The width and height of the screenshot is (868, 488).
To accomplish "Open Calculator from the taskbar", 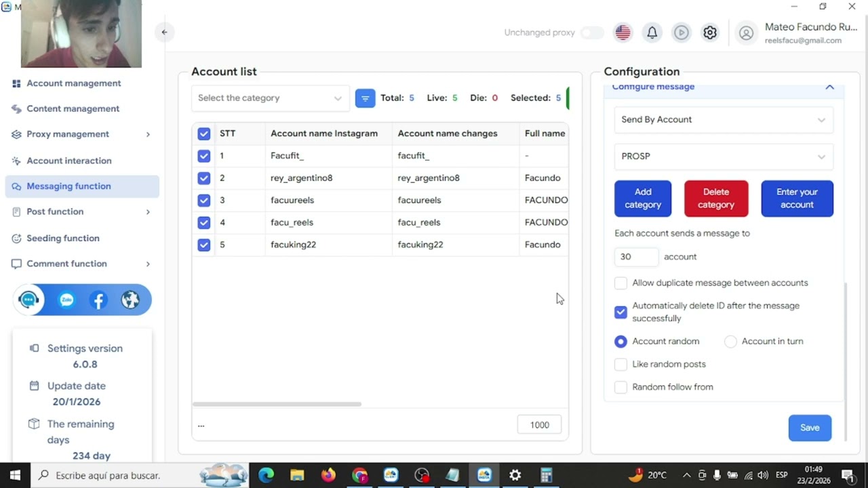I will (546, 475).
